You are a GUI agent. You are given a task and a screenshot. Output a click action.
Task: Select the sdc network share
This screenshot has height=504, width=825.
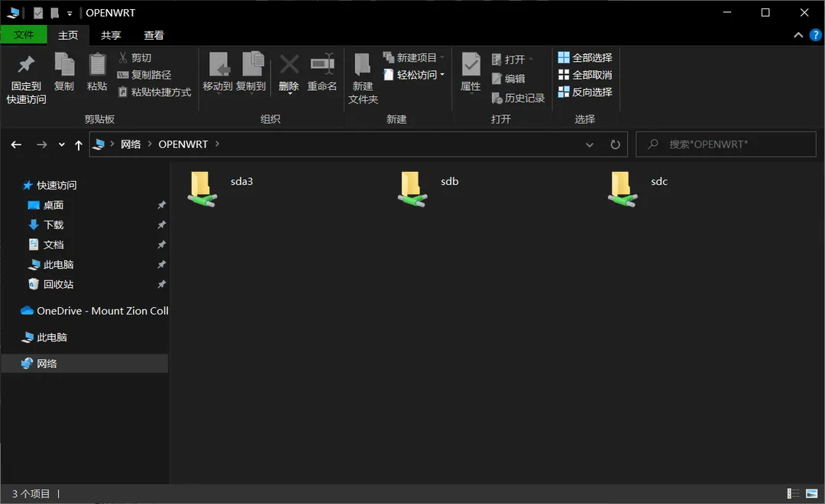point(638,189)
